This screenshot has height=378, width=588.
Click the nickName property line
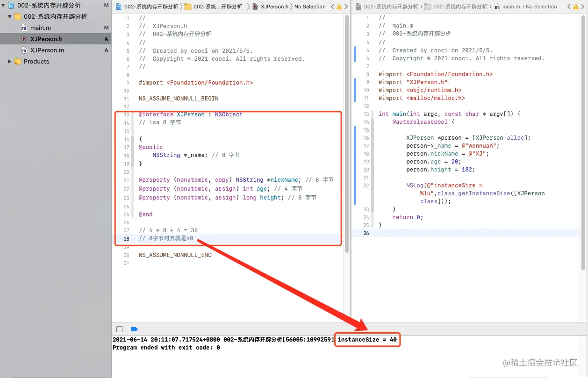pos(236,180)
